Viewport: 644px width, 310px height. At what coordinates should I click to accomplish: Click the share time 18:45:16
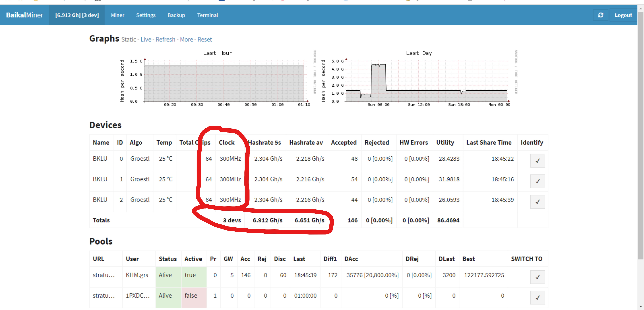tap(503, 179)
